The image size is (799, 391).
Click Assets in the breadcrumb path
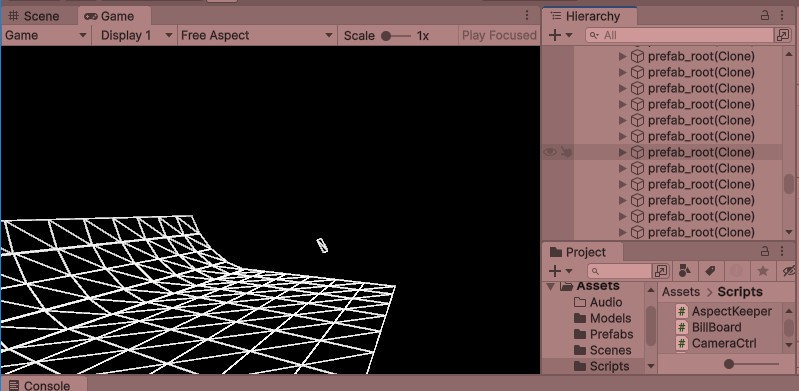681,292
